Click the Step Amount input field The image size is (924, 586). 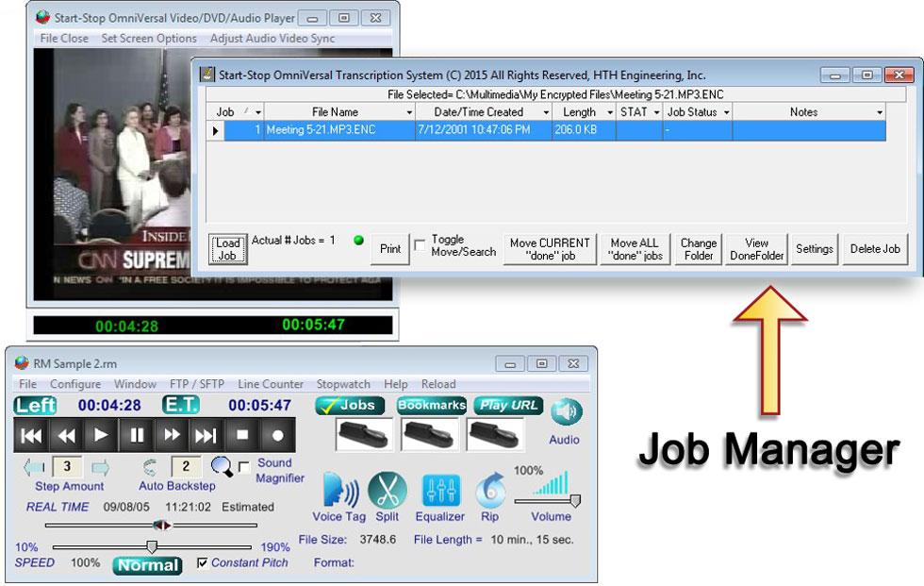pyautogui.click(x=67, y=467)
